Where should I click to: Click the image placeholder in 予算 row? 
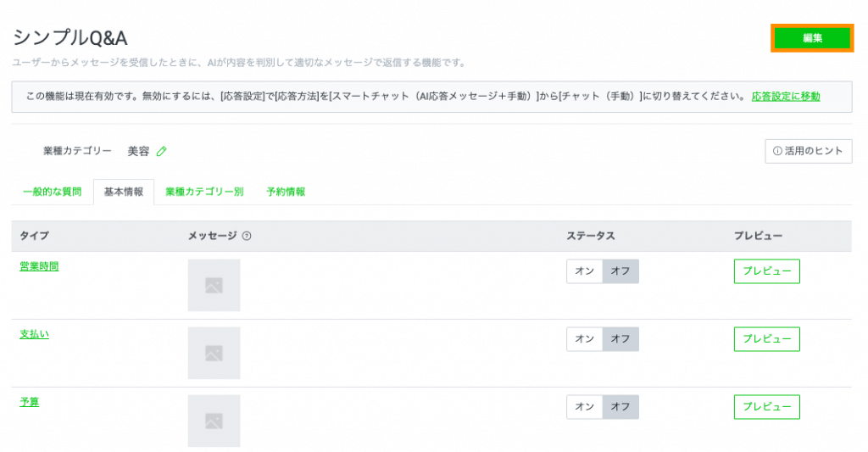pyautogui.click(x=214, y=420)
